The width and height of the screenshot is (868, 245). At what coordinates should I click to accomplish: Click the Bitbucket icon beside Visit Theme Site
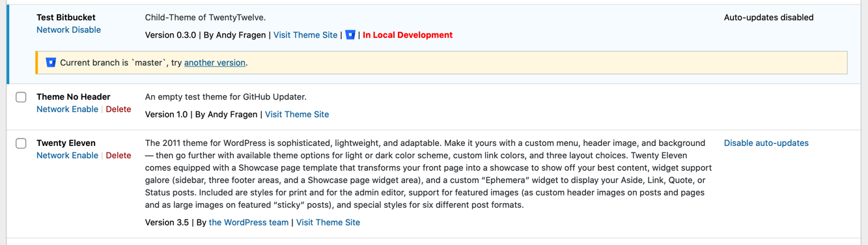tap(350, 35)
